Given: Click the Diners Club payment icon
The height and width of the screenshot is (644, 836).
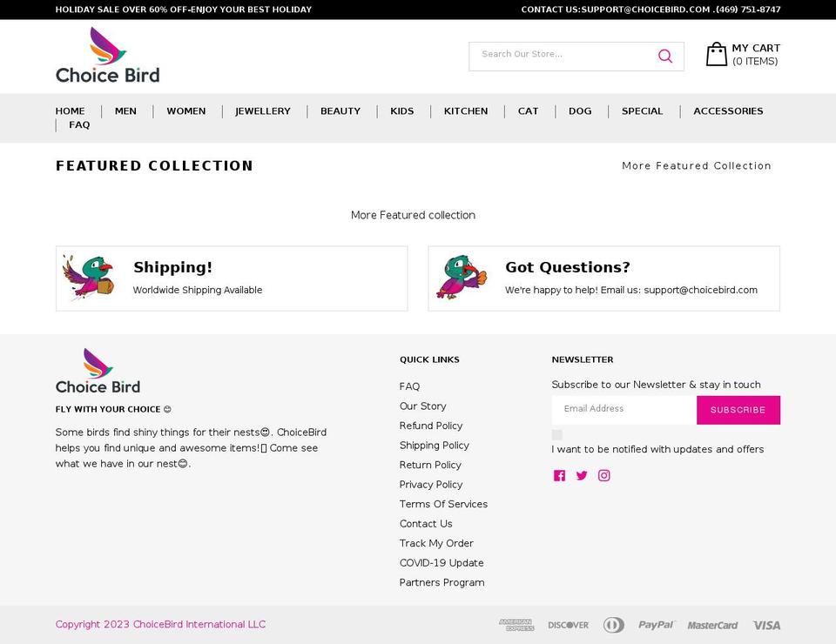Looking at the screenshot, I should pyautogui.click(x=614, y=625).
